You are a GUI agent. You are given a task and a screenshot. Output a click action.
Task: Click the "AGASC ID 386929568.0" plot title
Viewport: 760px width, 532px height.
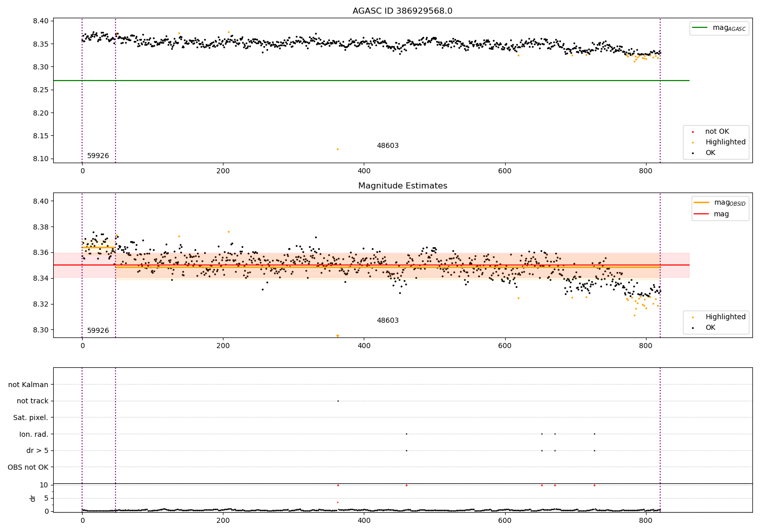[x=402, y=11]
